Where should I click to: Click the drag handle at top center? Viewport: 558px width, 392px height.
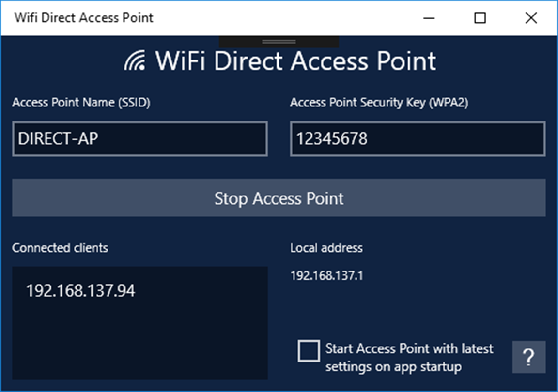click(x=279, y=42)
